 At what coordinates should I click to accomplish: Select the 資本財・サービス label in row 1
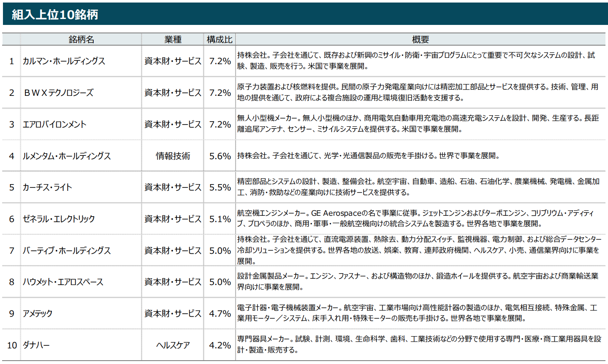click(173, 61)
